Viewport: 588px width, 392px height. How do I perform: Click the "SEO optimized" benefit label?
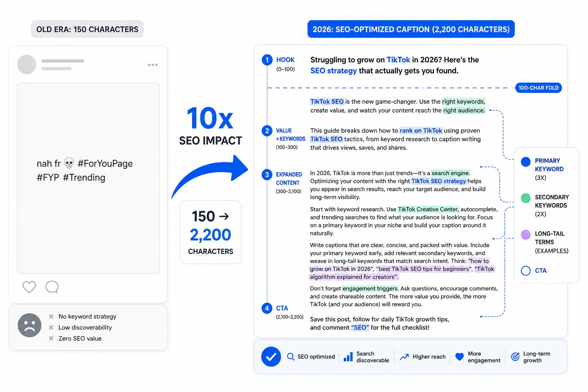pos(316,357)
